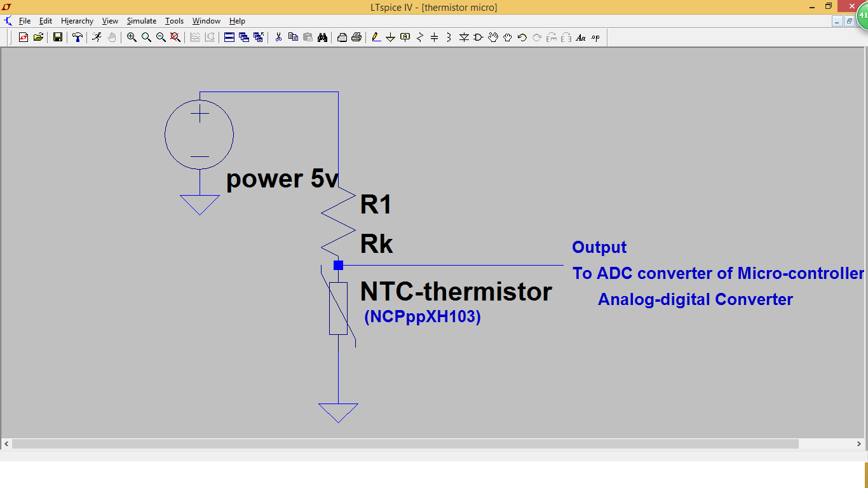
Task: Select the 'NTC-thermistor' label
Action: click(x=456, y=292)
